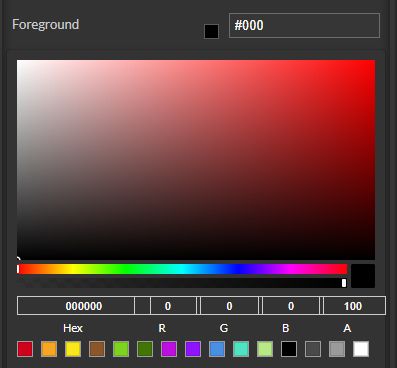Pick the blue preset swatch

point(217,349)
